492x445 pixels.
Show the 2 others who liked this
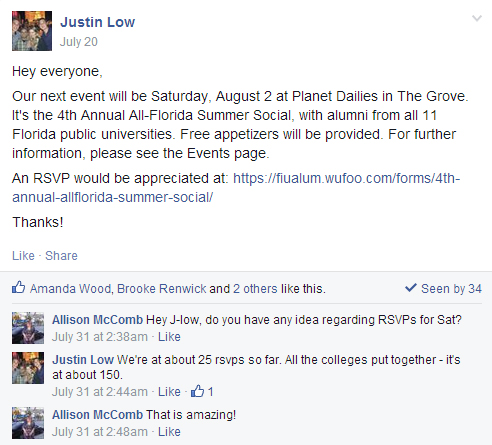pos(255,288)
